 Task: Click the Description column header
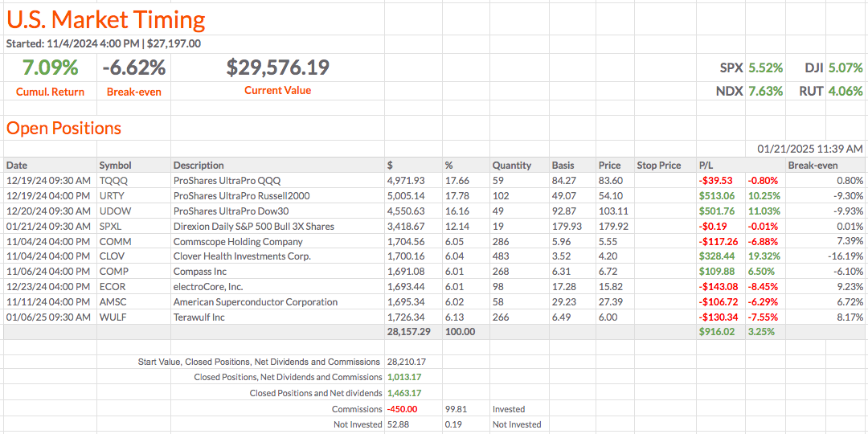click(x=199, y=166)
